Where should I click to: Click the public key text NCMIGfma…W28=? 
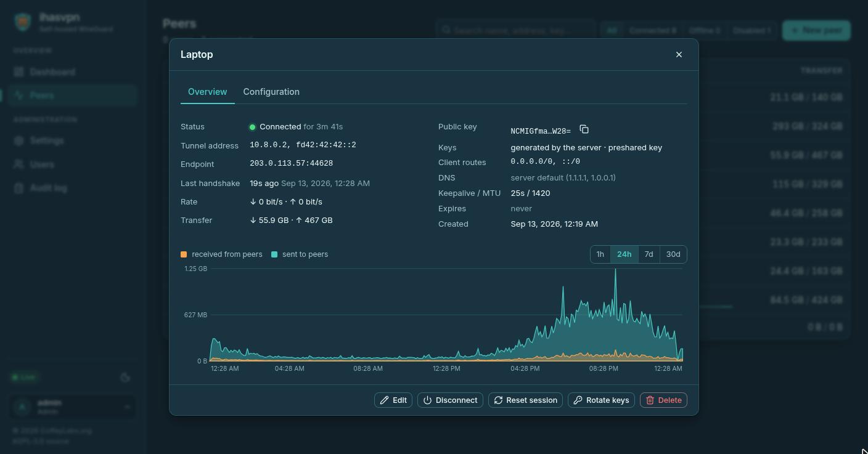pos(541,131)
